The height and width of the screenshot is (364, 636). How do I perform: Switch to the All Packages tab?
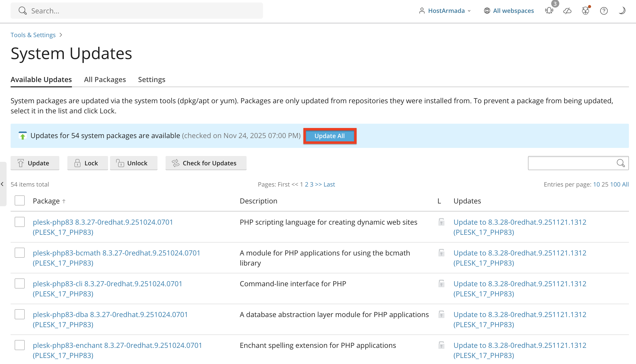pyautogui.click(x=105, y=80)
